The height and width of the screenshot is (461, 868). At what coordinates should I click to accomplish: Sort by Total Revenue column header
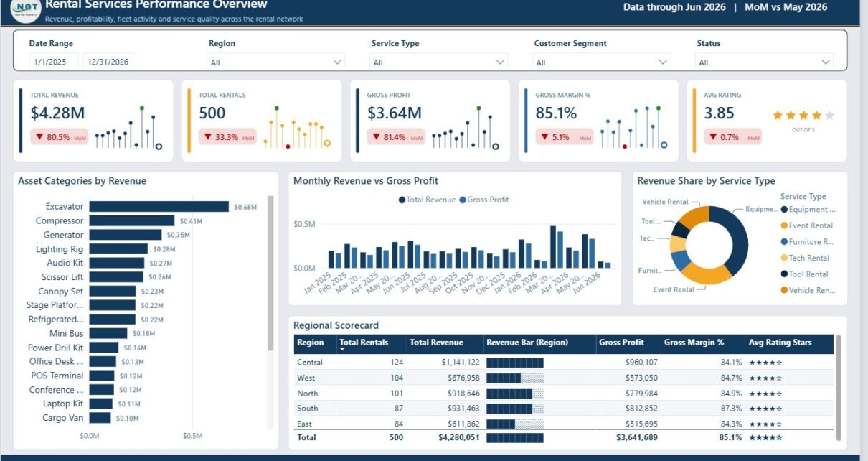(x=436, y=343)
